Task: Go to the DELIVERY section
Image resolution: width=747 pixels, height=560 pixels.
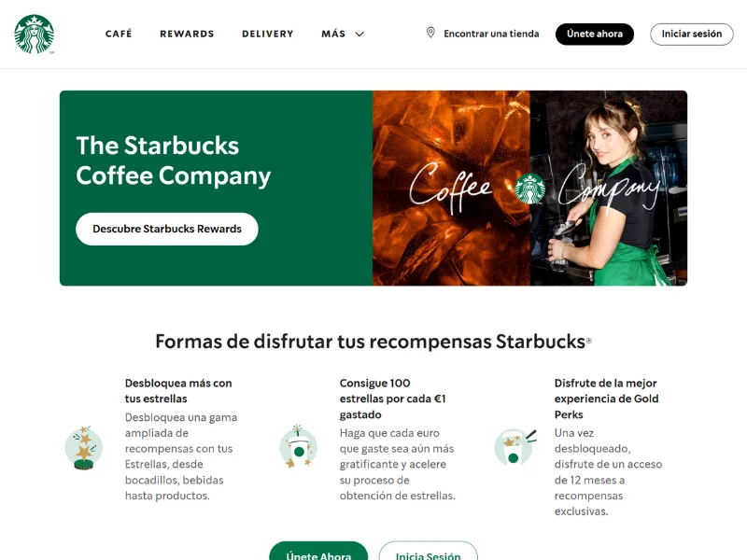Action: click(x=268, y=34)
